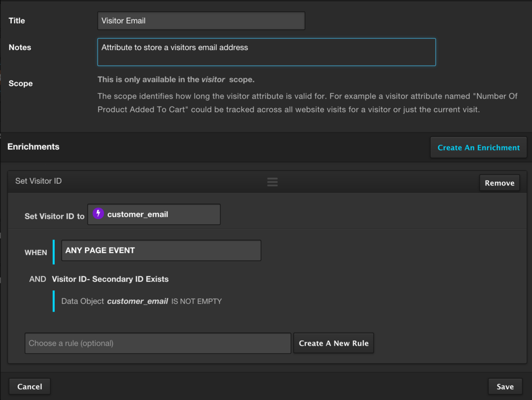Click the Set Visitor ID header title
This screenshot has height=400, width=532.
point(38,181)
